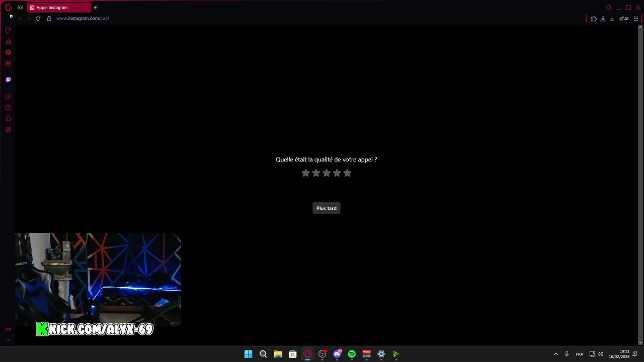Screen dimensions: 644x362
Task: Open Windows taskbar Search
Action: [263, 354]
